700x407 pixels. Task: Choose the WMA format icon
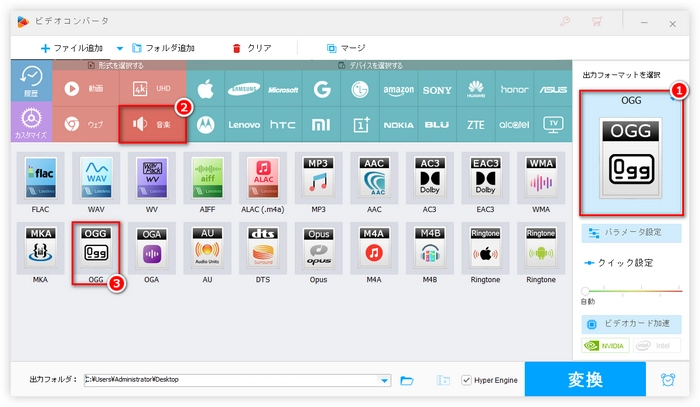pos(541,178)
